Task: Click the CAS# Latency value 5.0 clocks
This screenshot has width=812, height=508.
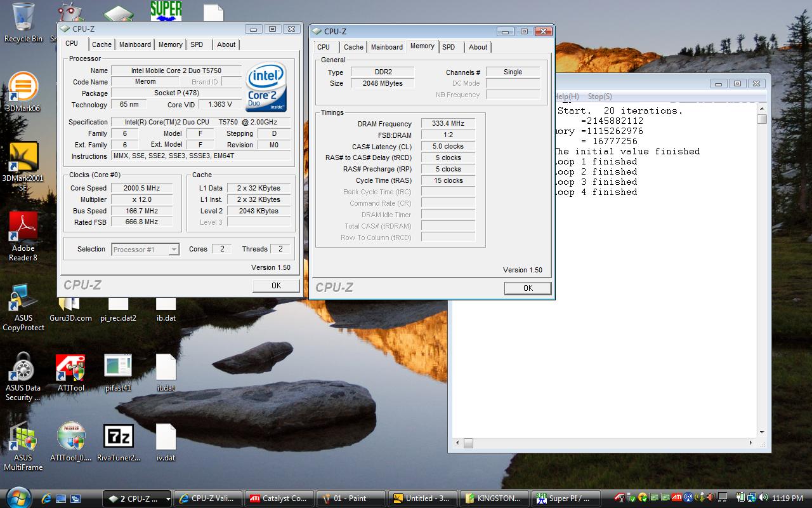Action: [448, 147]
